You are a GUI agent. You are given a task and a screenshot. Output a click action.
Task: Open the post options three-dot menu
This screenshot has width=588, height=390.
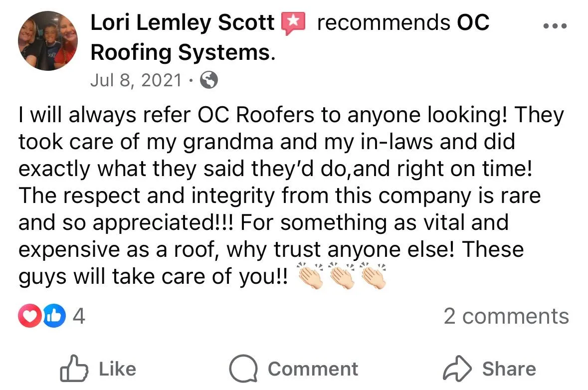click(x=555, y=26)
